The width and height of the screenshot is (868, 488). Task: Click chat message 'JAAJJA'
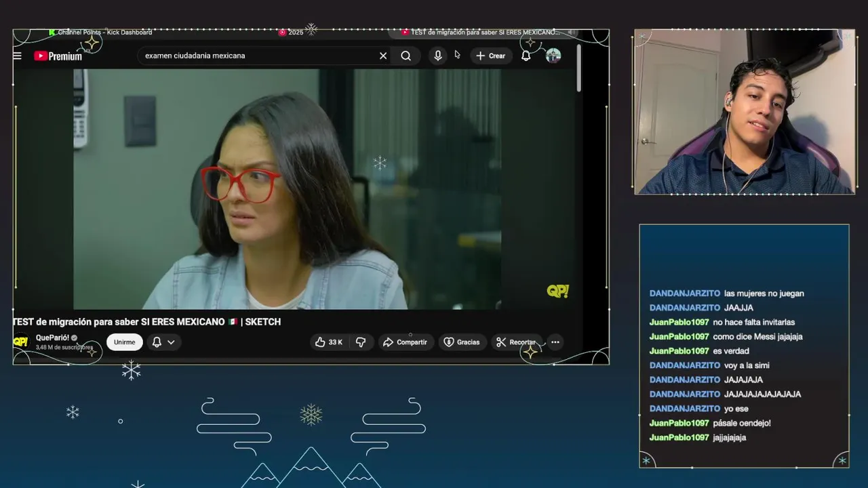[738, 308]
